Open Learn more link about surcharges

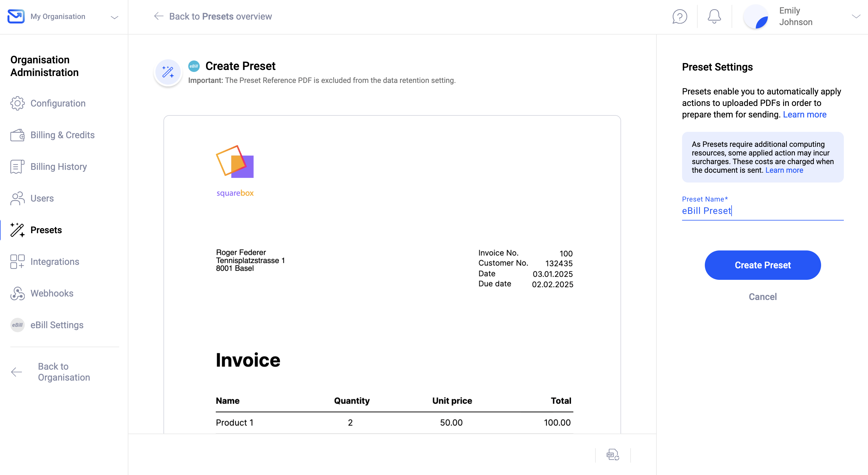[784, 170]
